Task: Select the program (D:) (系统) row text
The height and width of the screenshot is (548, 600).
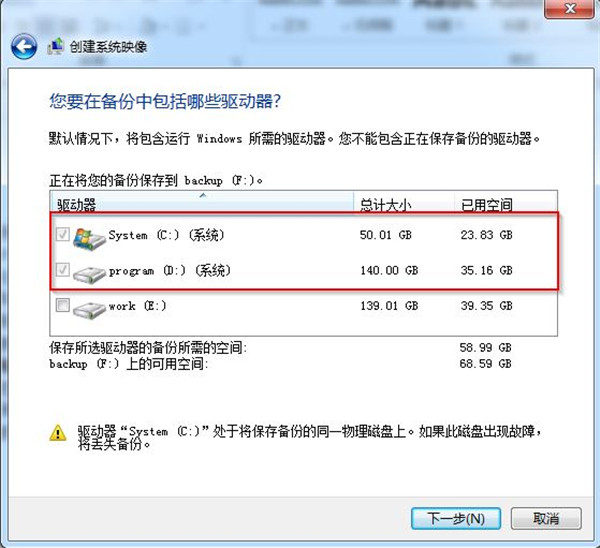Action: coord(170,271)
